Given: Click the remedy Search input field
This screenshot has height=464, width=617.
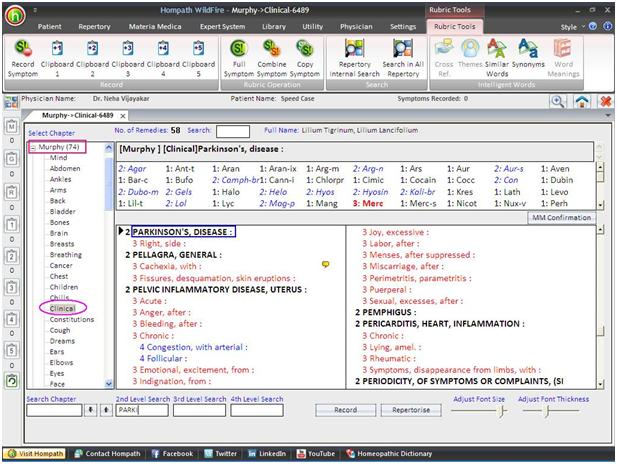Looking at the screenshot, I should coord(233,131).
